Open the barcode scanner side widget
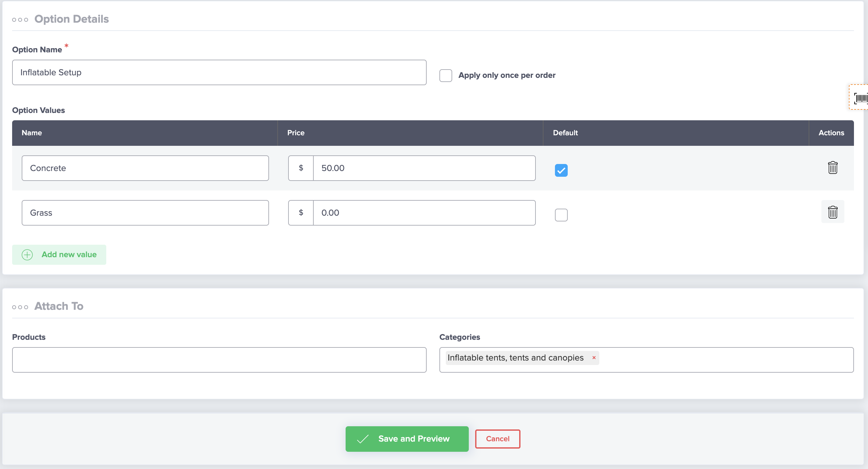The image size is (868, 469). tap(860, 98)
